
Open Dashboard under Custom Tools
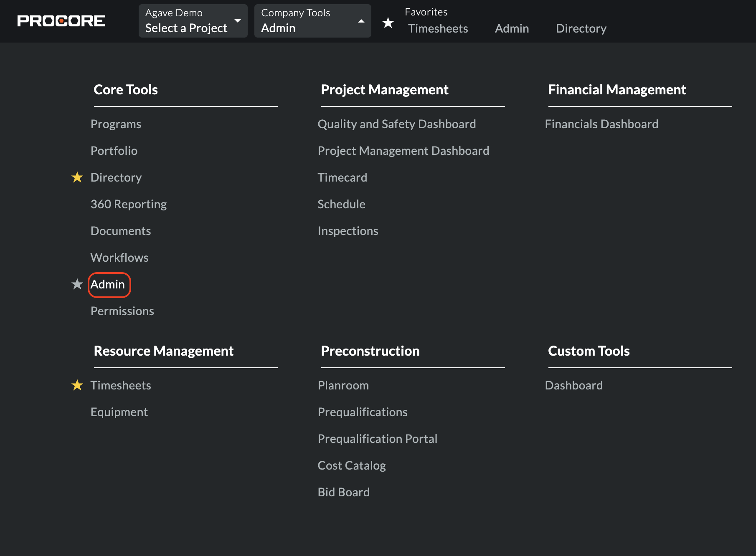click(574, 385)
